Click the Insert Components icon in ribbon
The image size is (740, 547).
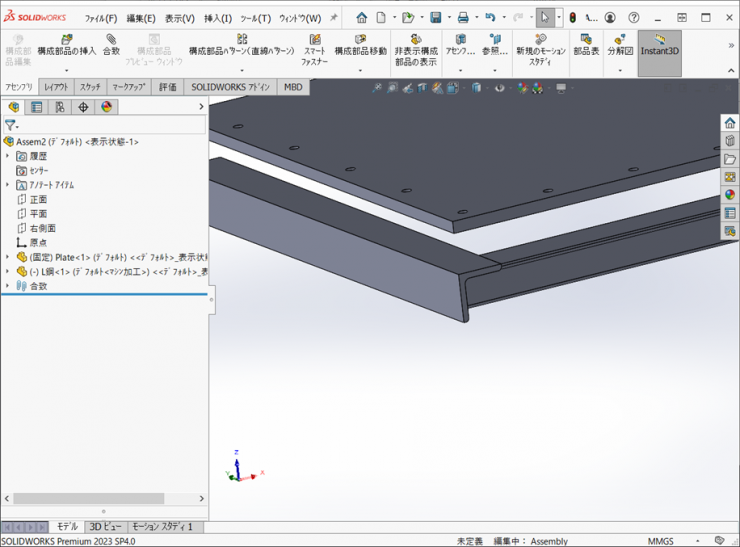(x=66, y=39)
